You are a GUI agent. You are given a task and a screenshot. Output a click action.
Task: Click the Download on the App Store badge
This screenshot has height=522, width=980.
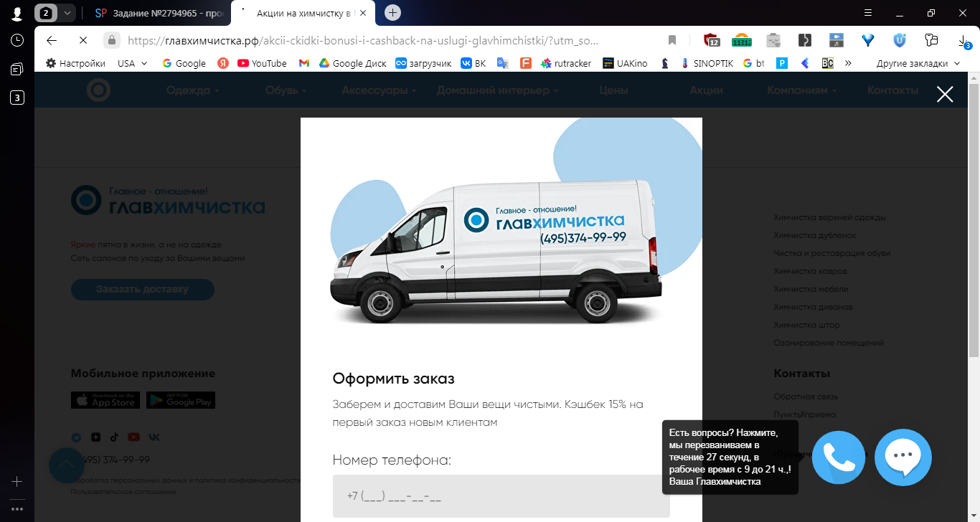pyautogui.click(x=105, y=400)
